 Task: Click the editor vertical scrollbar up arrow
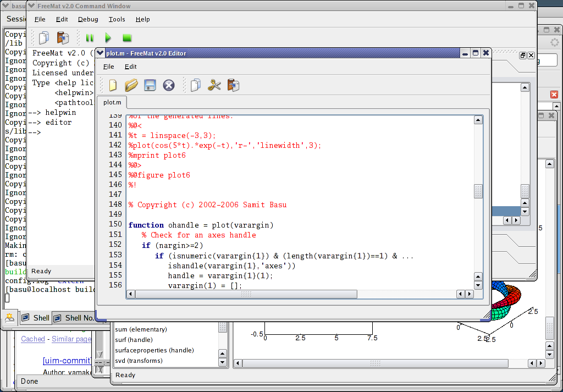[x=478, y=120]
